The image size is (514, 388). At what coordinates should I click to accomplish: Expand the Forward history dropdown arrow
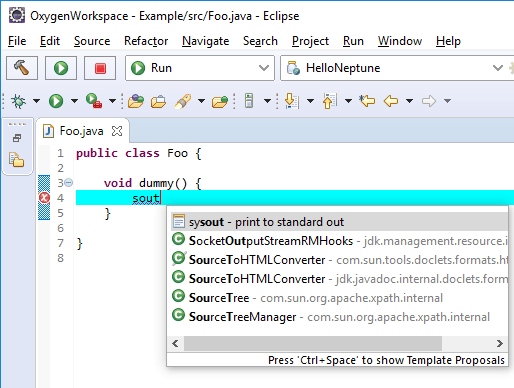[x=448, y=101]
